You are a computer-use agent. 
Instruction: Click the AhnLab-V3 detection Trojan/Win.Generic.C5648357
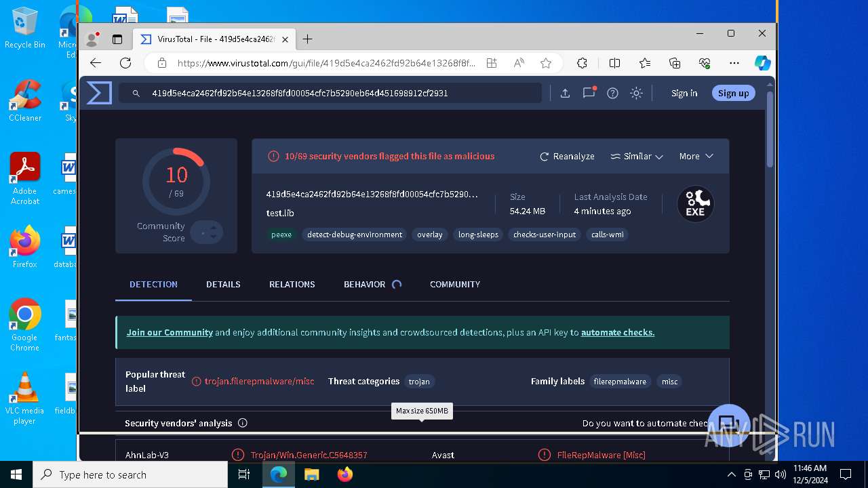pos(309,455)
